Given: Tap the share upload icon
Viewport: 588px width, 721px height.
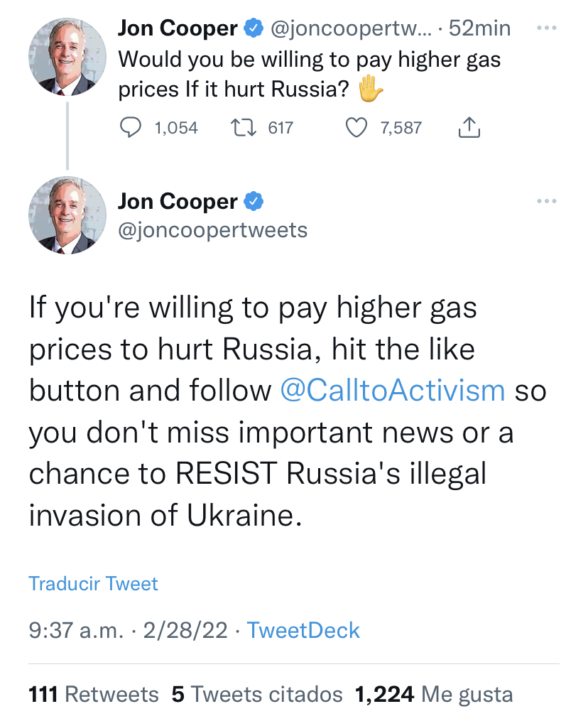Looking at the screenshot, I should click(469, 128).
